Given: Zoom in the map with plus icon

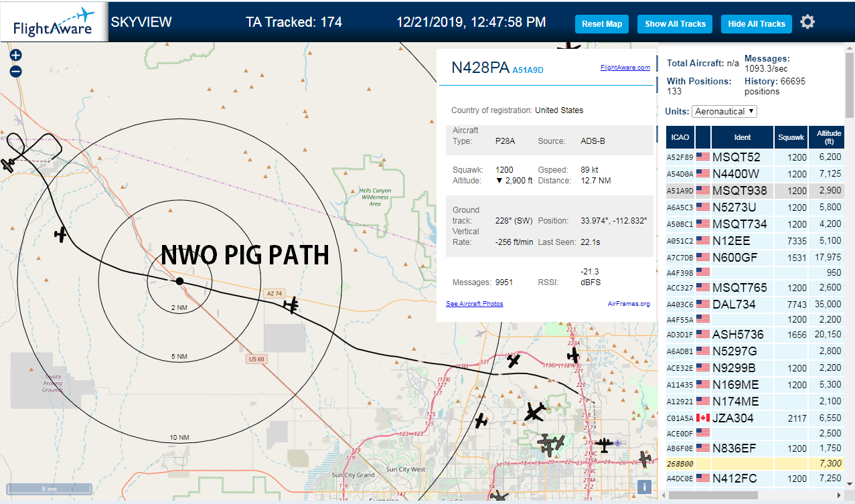Looking at the screenshot, I should pyautogui.click(x=16, y=56).
